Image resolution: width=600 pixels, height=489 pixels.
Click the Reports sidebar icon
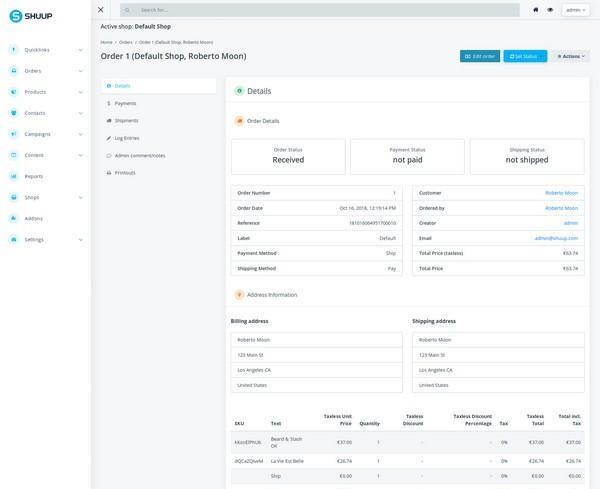tap(14, 176)
